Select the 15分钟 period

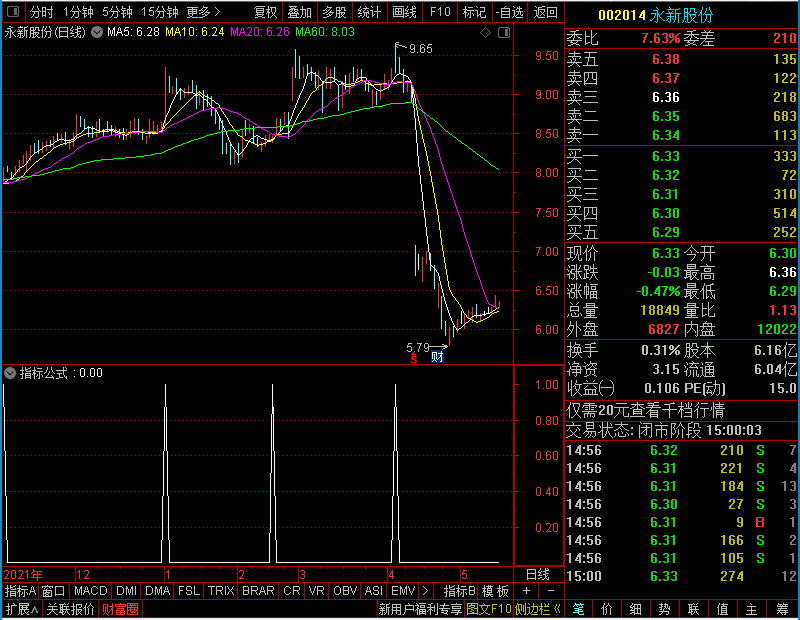click(160, 12)
